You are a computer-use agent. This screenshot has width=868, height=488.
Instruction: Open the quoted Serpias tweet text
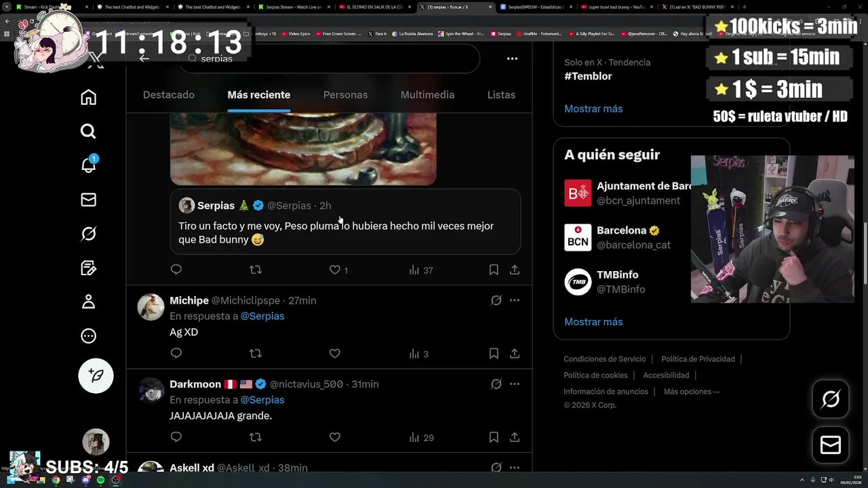tap(336, 232)
